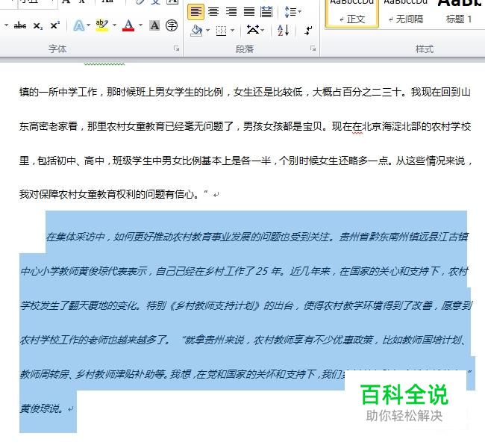Open the shading color dropdown arrow
The height and width of the screenshot is (448, 485).
[208, 31]
